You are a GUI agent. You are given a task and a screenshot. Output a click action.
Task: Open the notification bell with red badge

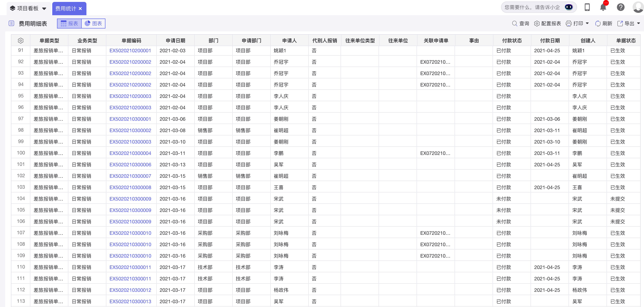click(603, 7)
